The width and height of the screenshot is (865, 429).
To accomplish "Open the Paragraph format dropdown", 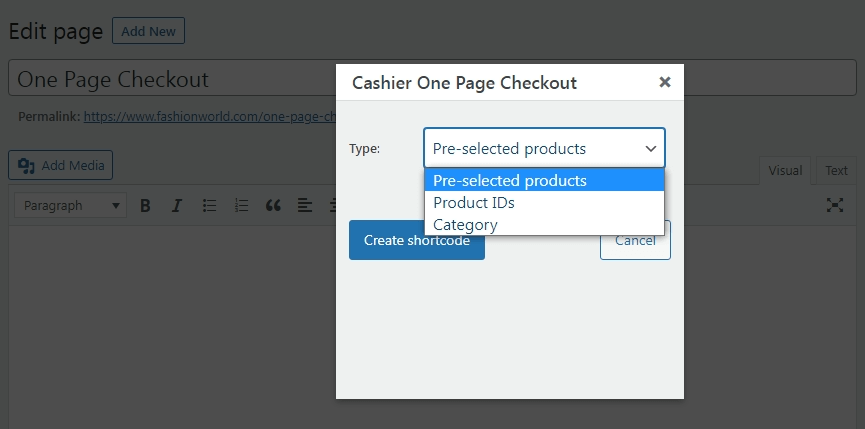I will 71,205.
